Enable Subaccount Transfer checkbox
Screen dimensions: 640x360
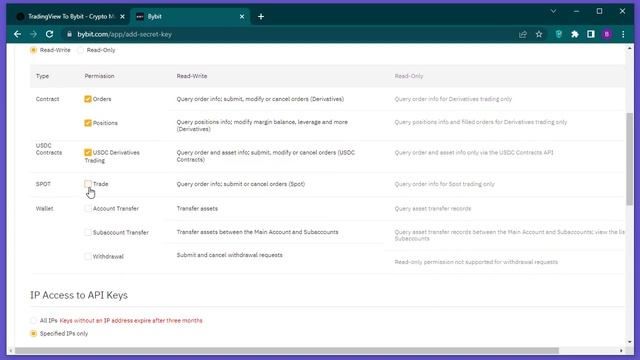[88, 232]
